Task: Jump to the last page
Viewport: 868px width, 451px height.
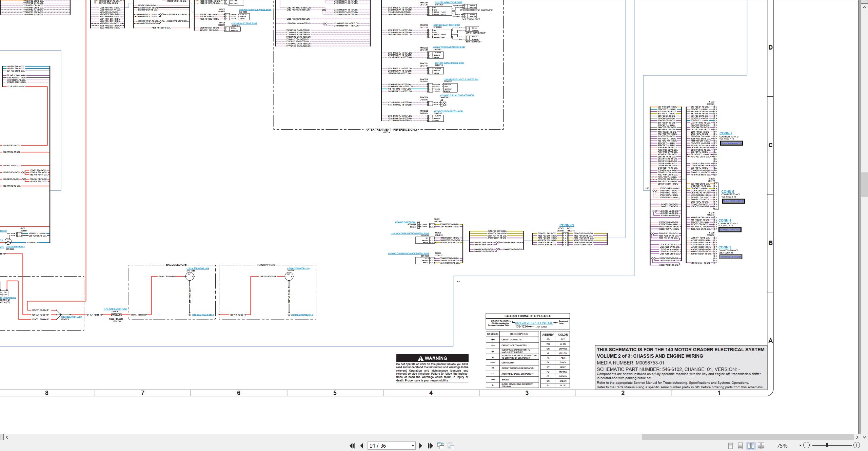Action: click(x=431, y=446)
